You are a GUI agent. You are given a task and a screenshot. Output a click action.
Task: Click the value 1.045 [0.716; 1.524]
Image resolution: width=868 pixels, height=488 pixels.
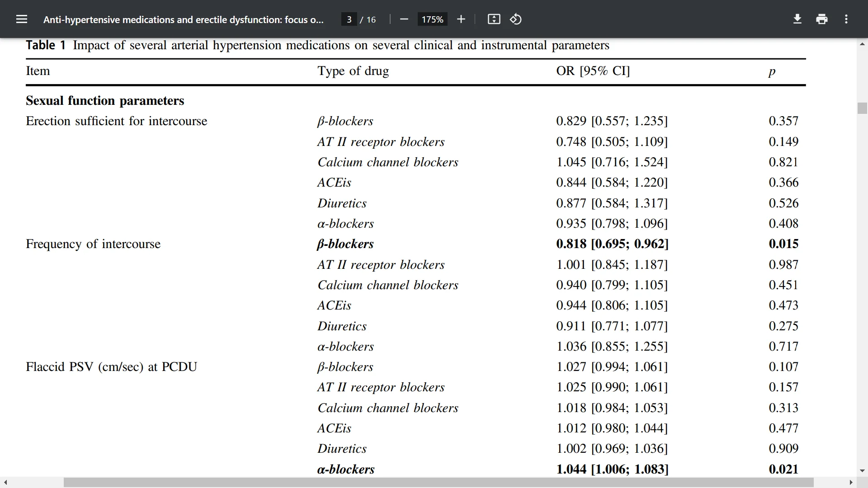(x=612, y=162)
